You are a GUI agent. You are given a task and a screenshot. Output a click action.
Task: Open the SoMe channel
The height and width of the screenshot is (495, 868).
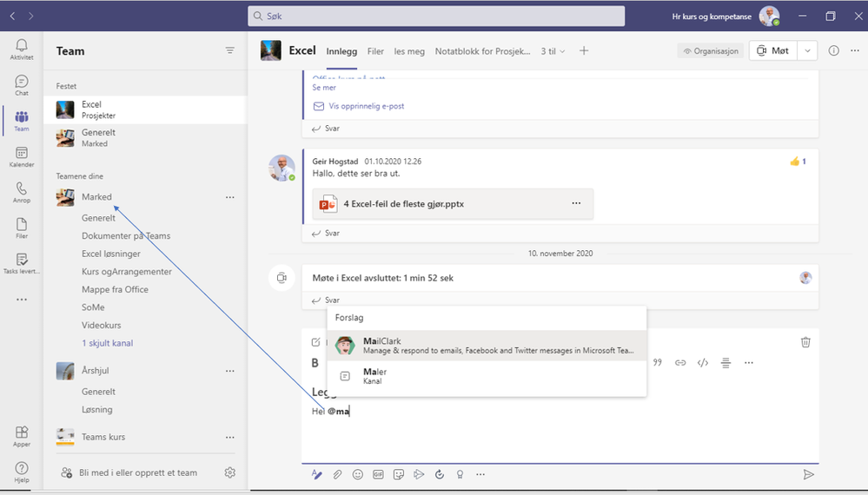coord(93,307)
